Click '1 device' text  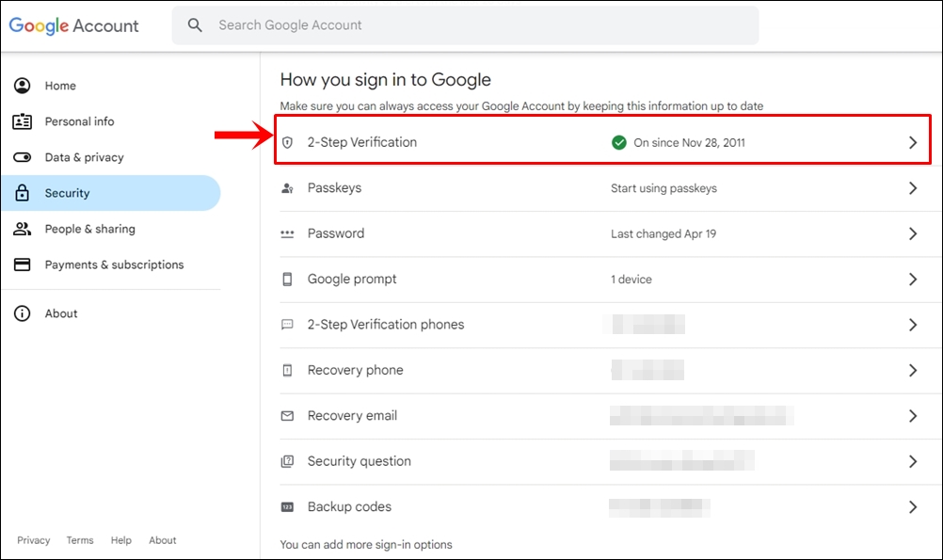(x=631, y=280)
